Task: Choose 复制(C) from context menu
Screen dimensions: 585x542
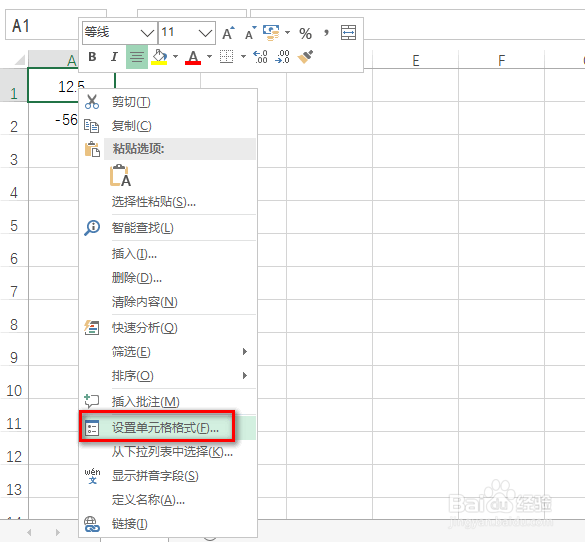Action: tap(168, 126)
